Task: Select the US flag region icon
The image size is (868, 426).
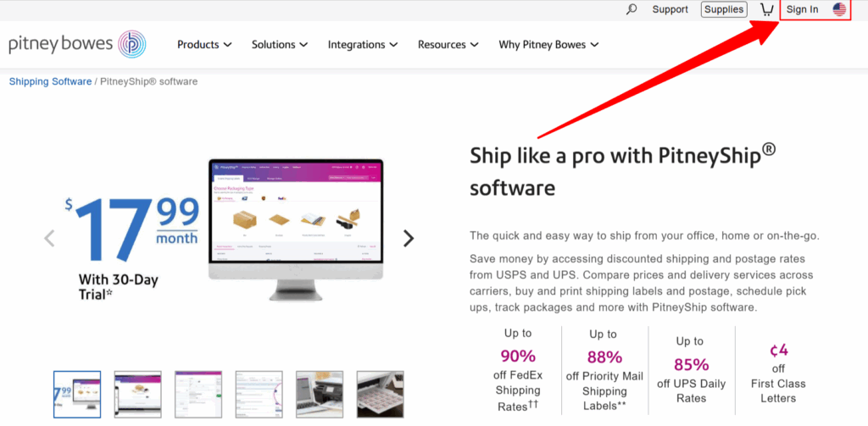Action: tap(839, 9)
